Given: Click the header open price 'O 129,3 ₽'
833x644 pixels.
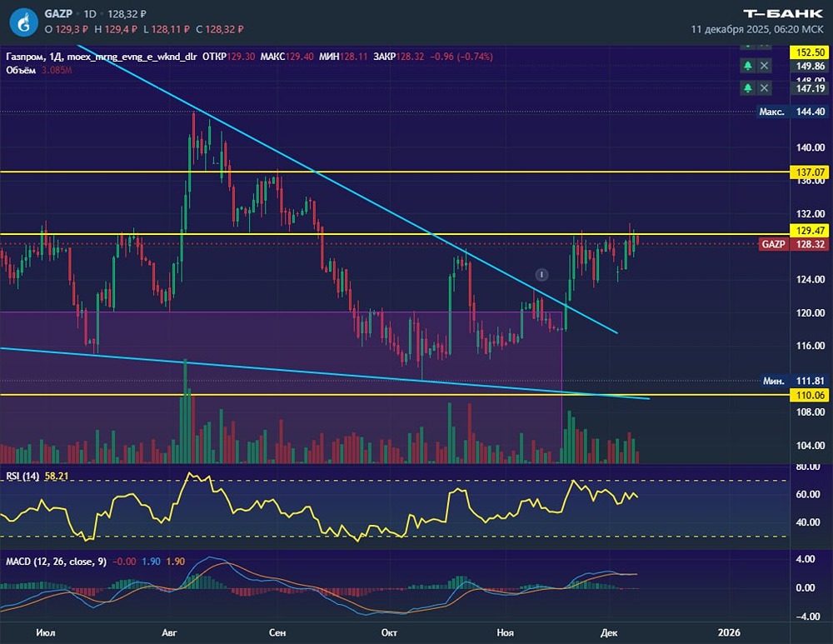Looking at the screenshot, I should pyautogui.click(x=67, y=29).
